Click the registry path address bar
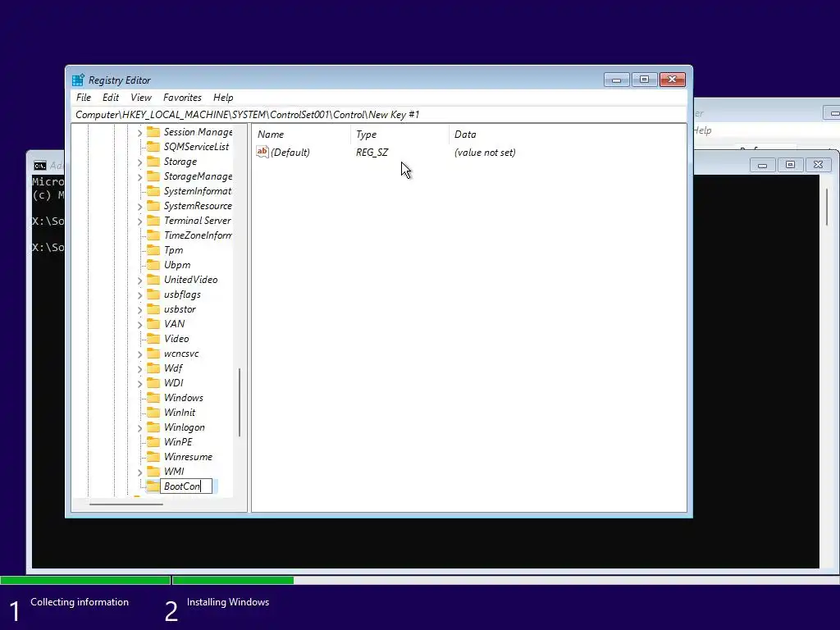 click(x=378, y=115)
